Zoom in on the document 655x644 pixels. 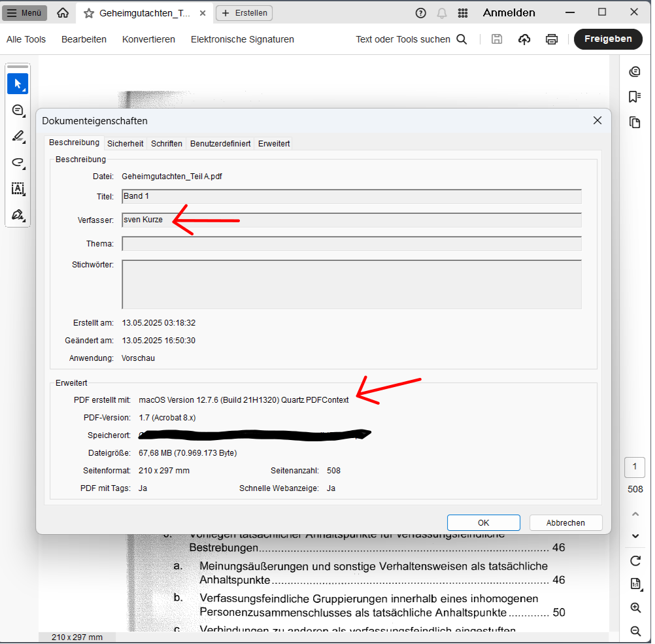point(635,607)
